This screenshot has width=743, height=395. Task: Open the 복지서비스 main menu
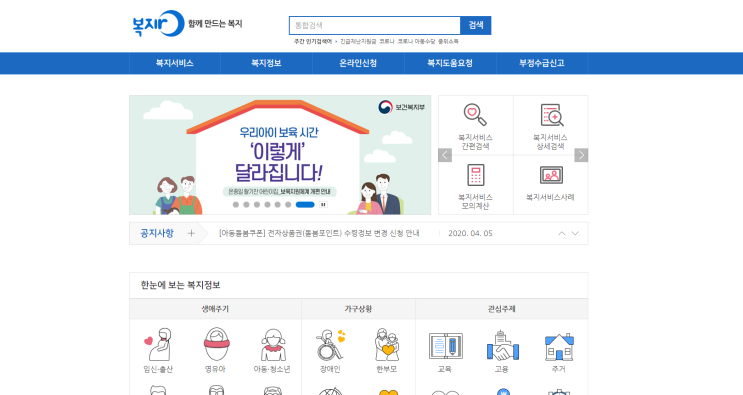(175, 63)
